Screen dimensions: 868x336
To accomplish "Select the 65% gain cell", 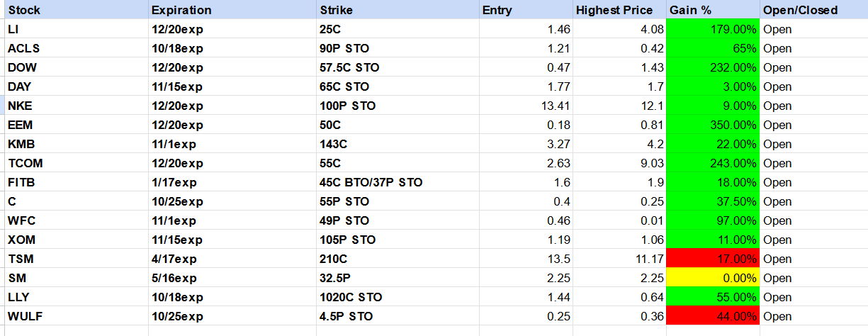I will point(713,48).
